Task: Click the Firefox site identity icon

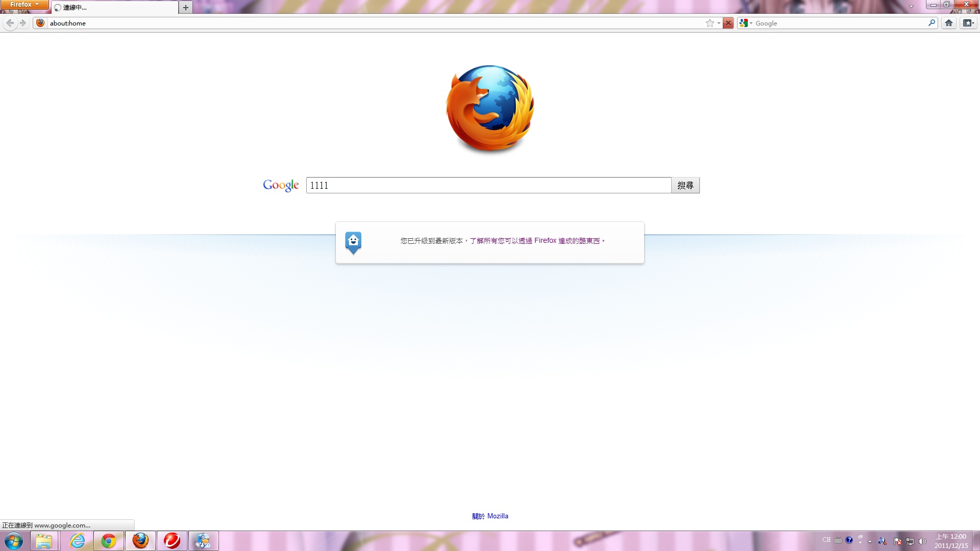Action: click(x=40, y=23)
